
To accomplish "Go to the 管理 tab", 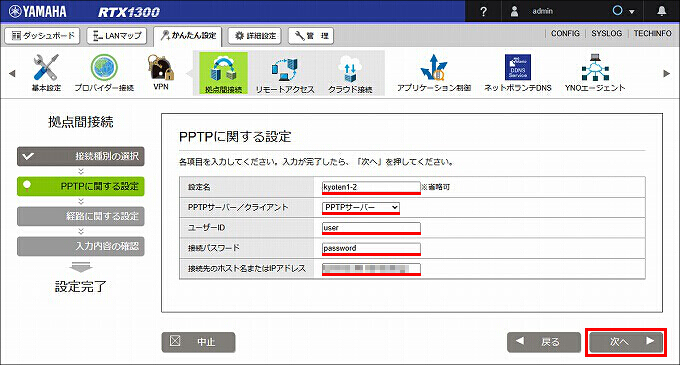I will pyautogui.click(x=311, y=36).
